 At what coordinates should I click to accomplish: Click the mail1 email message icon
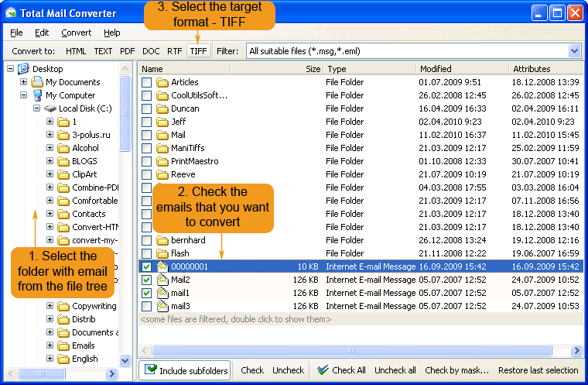162,293
